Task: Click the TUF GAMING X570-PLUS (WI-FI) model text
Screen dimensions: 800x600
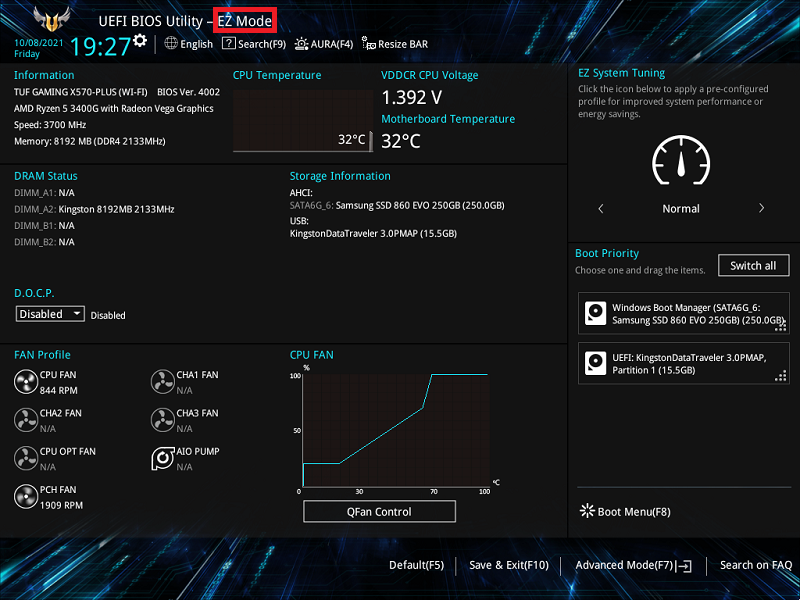Action: (81, 92)
